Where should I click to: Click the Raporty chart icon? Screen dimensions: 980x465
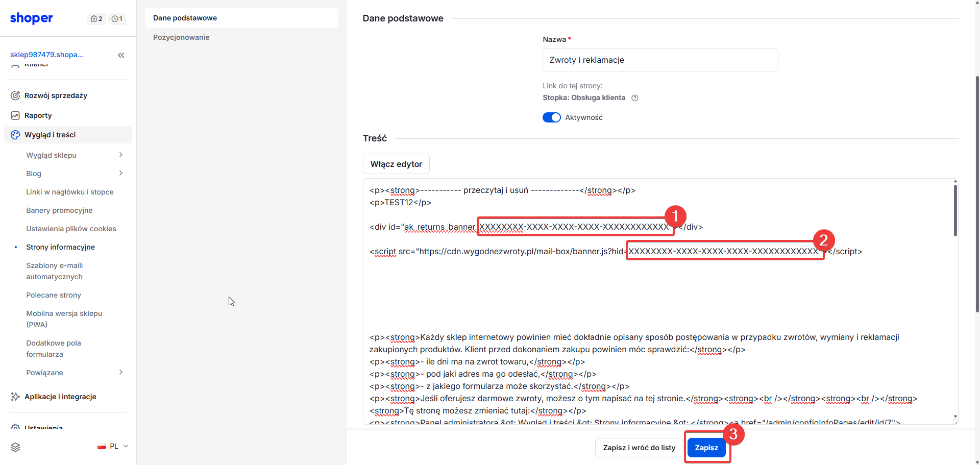pos(15,115)
